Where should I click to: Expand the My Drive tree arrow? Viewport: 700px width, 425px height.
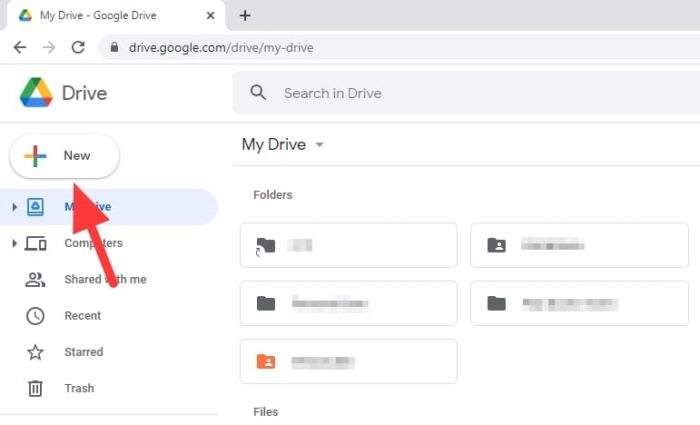pos(14,207)
